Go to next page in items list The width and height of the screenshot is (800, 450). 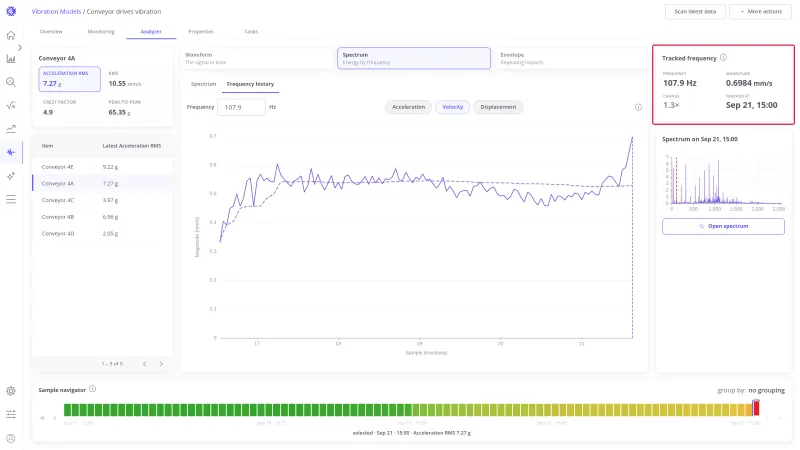click(x=161, y=364)
